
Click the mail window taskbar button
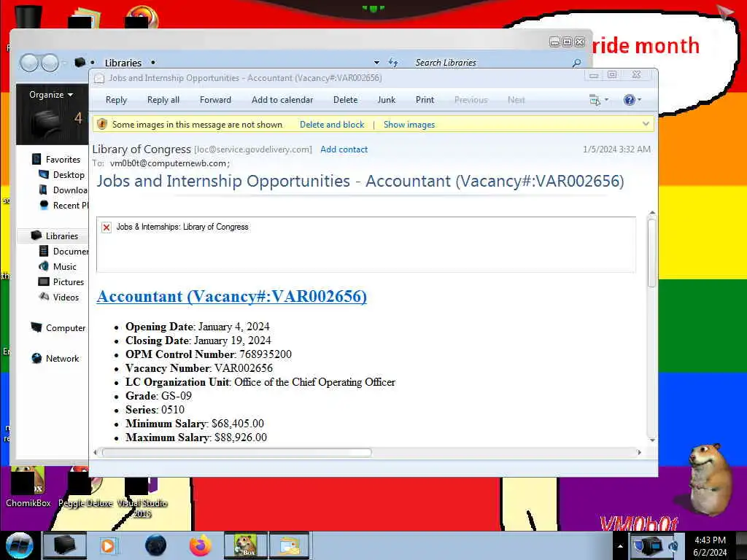coord(289,545)
